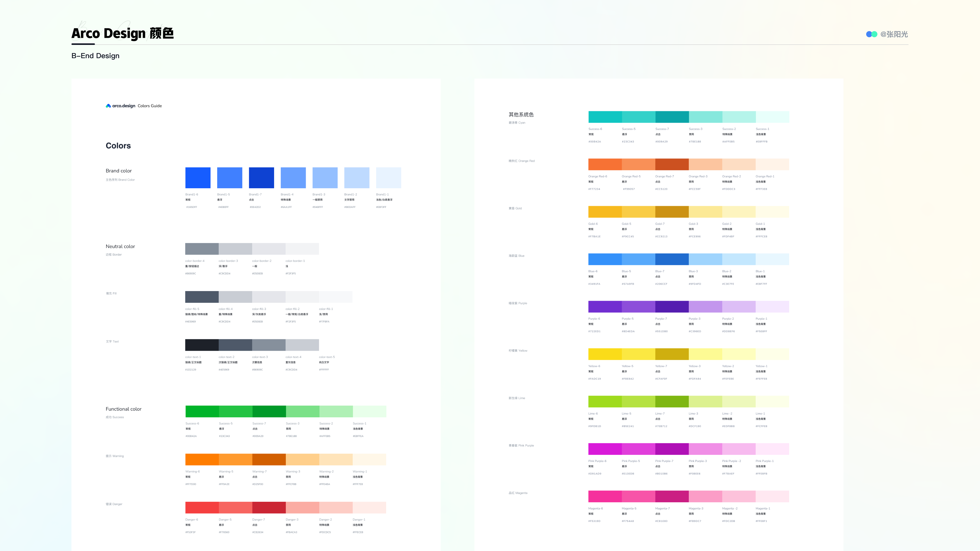Click the "错误 Danger" row label
Screen dimensions: 980x551
114,504
